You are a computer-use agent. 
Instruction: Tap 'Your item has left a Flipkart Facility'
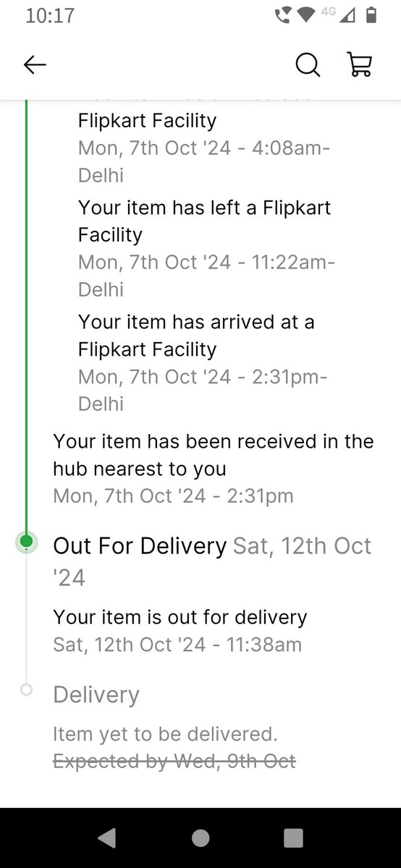point(204,221)
